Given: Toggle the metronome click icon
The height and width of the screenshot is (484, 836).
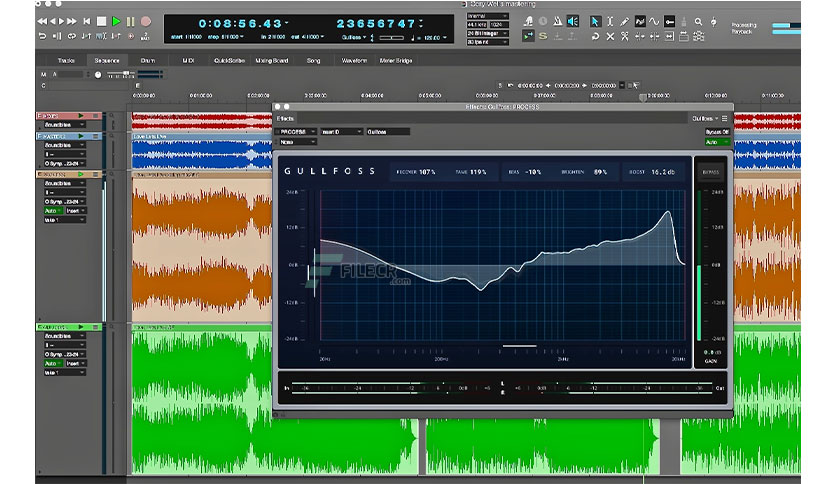Looking at the screenshot, I should [557, 21].
